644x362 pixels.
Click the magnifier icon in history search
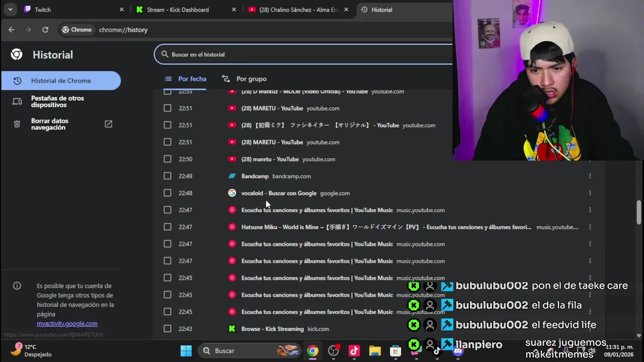pos(165,54)
